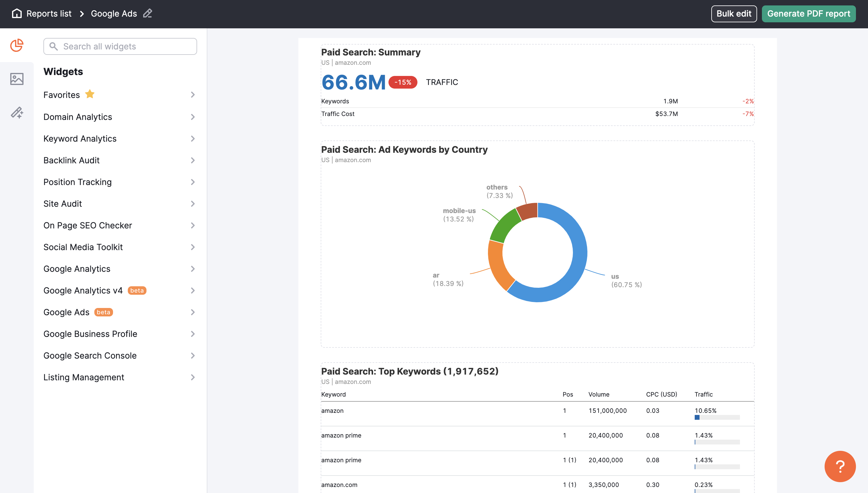Click the search magnifier icon in widget search
The width and height of the screenshot is (868, 493).
click(53, 46)
